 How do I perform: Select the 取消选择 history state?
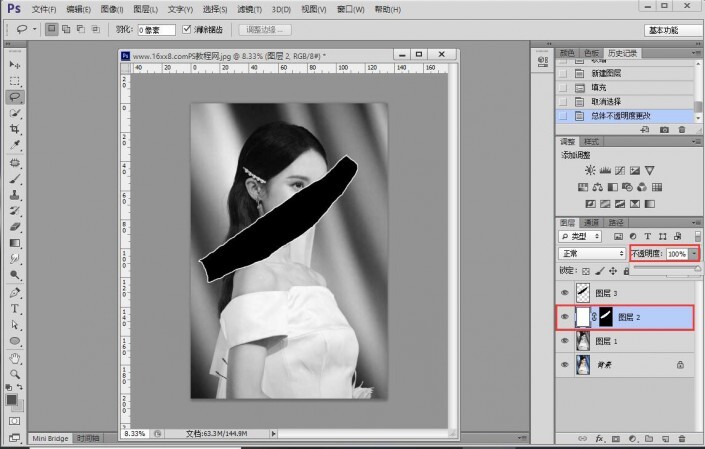[606, 102]
